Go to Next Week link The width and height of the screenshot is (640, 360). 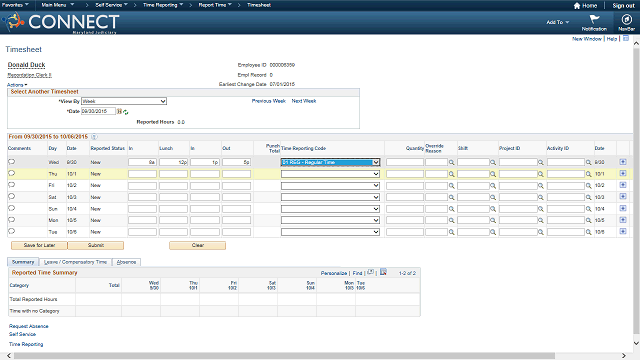pos(304,101)
